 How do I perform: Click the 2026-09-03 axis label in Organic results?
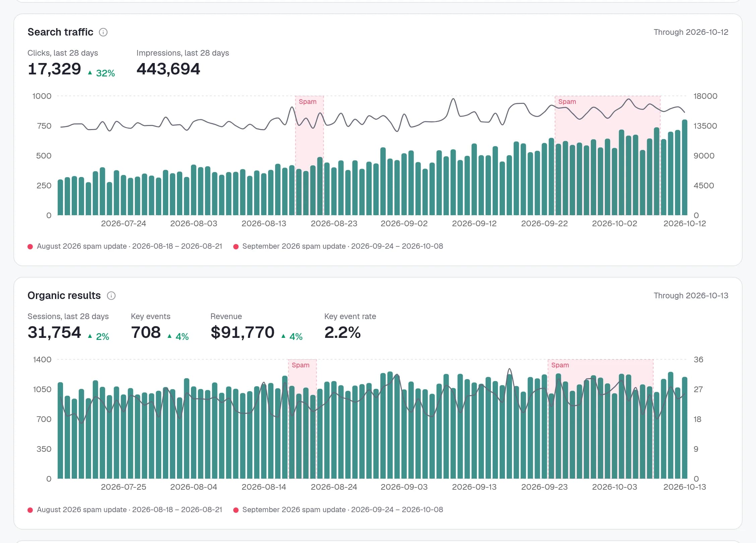[404, 487]
